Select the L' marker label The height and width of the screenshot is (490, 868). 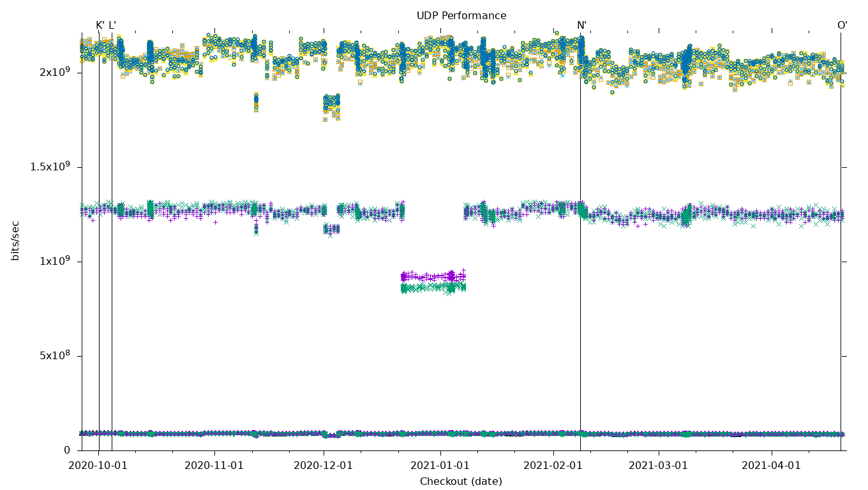tap(112, 26)
